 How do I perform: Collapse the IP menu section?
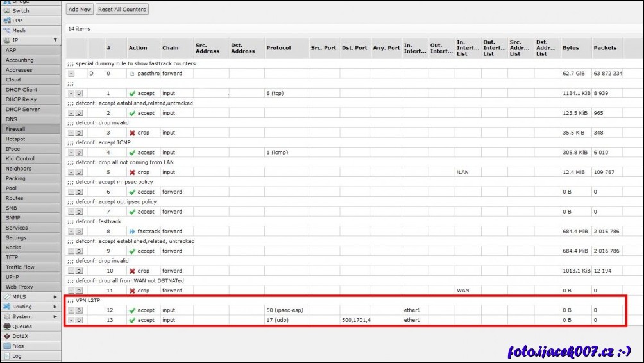pos(55,40)
